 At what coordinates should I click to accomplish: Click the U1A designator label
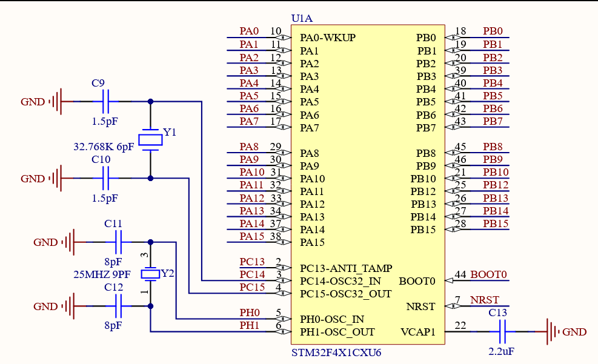(302, 19)
